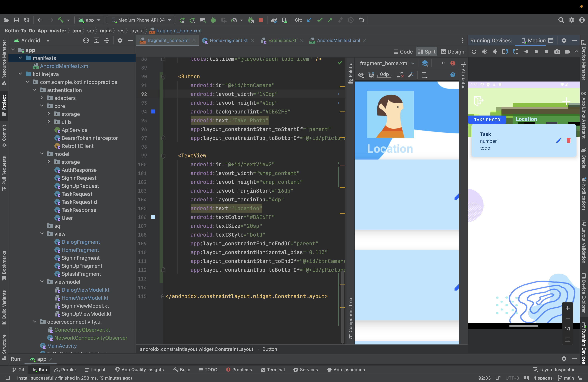Switch editor to Split view mode
The image size is (588, 382).
(x=427, y=52)
